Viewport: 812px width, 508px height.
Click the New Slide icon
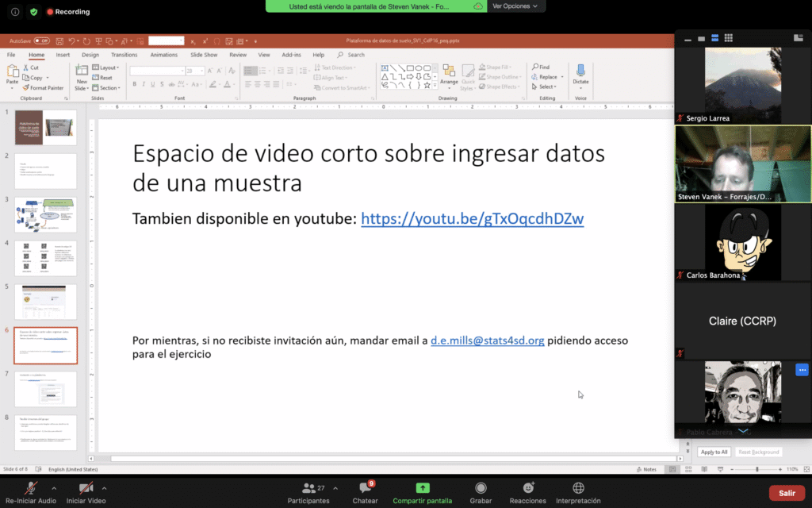click(x=82, y=72)
